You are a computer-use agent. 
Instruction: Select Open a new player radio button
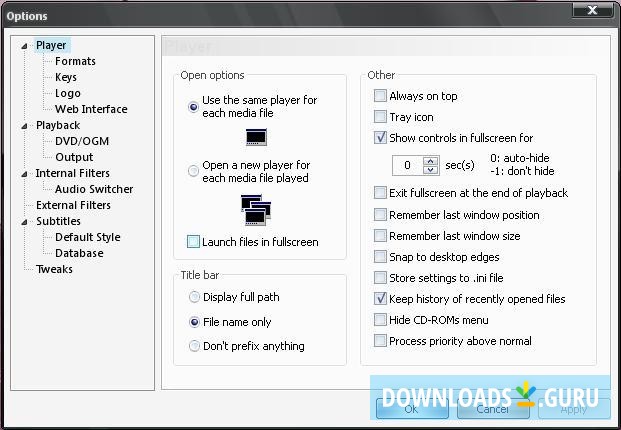coord(193,171)
